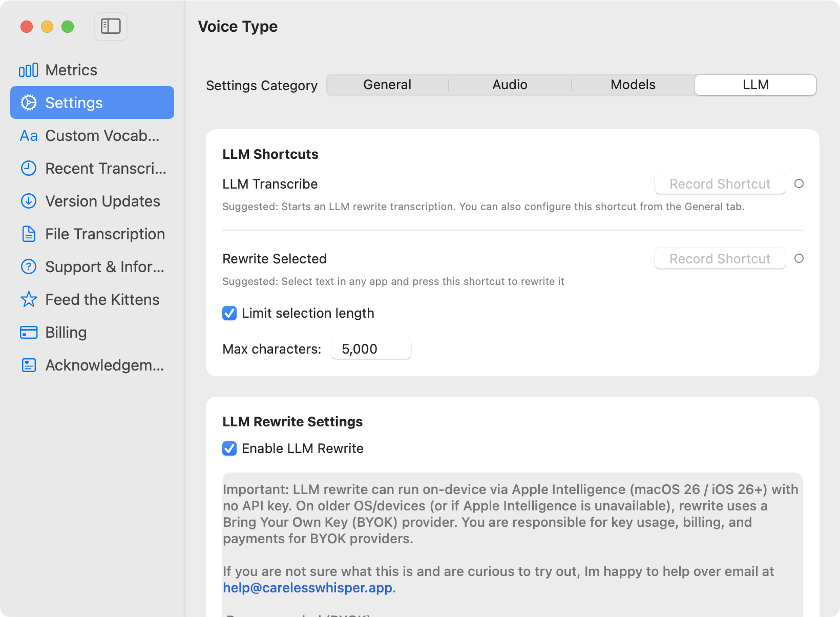Click the Billing credit card icon
This screenshot has height=617, width=840.
(29, 332)
